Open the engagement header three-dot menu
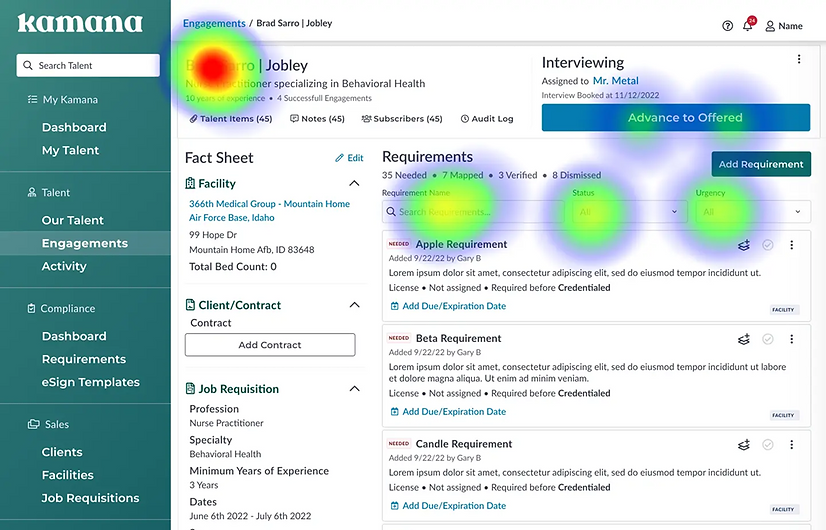Image resolution: width=826 pixels, height=530 pixels. click(799, 60)
